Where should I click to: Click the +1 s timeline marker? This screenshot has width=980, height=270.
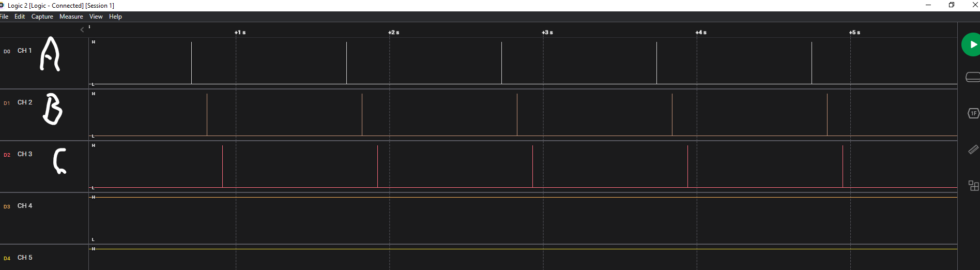coord(240,32)
